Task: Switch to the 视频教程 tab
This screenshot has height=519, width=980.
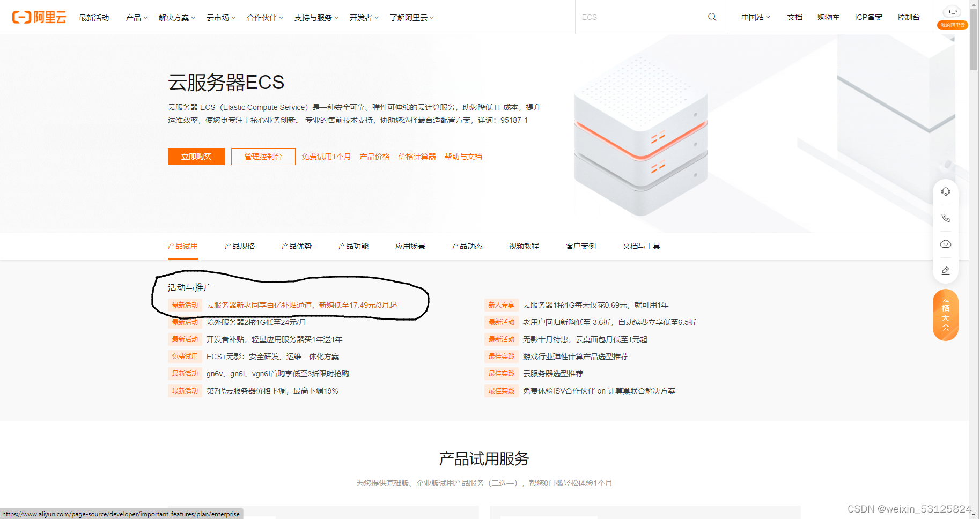Action: [524, 246]
